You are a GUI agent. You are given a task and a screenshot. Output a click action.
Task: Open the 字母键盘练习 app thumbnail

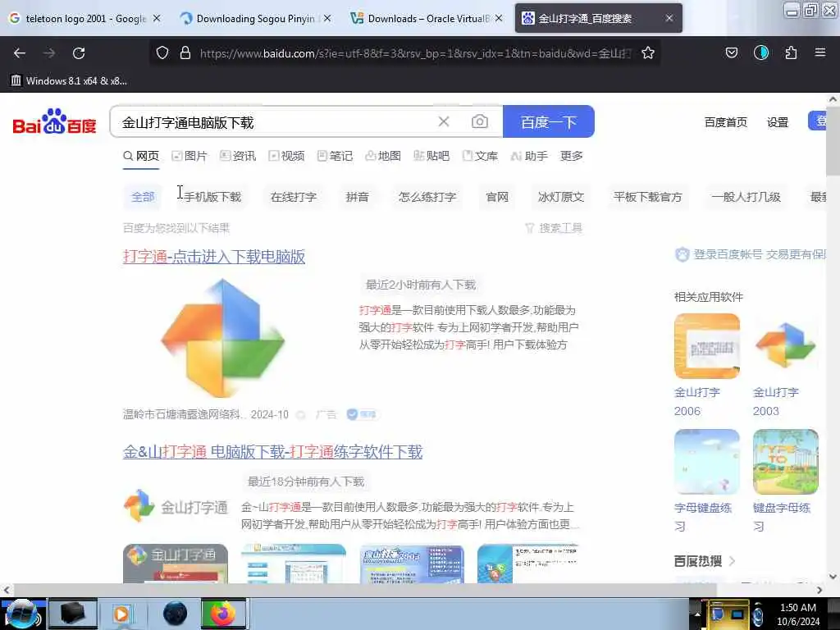click(x=706, y=462)
